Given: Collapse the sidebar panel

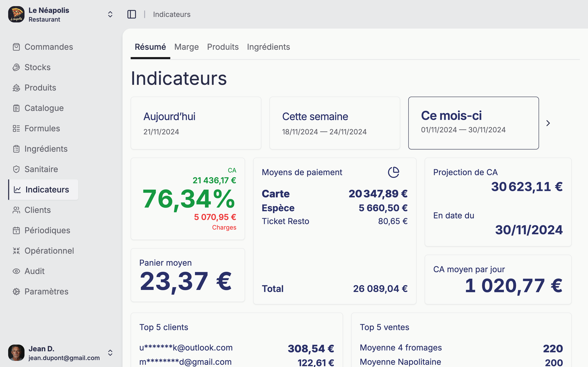Looking at the screenshot, I should [131, 14].
